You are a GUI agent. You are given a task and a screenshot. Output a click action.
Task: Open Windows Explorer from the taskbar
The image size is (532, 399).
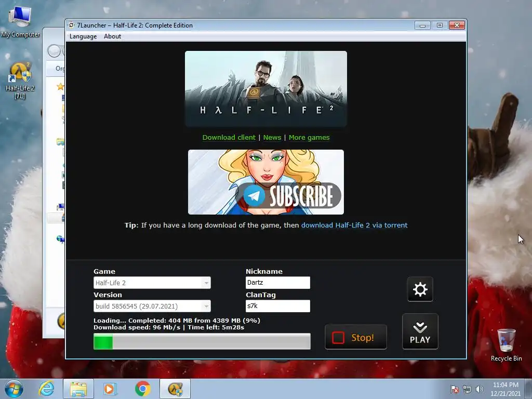[78, 389]
